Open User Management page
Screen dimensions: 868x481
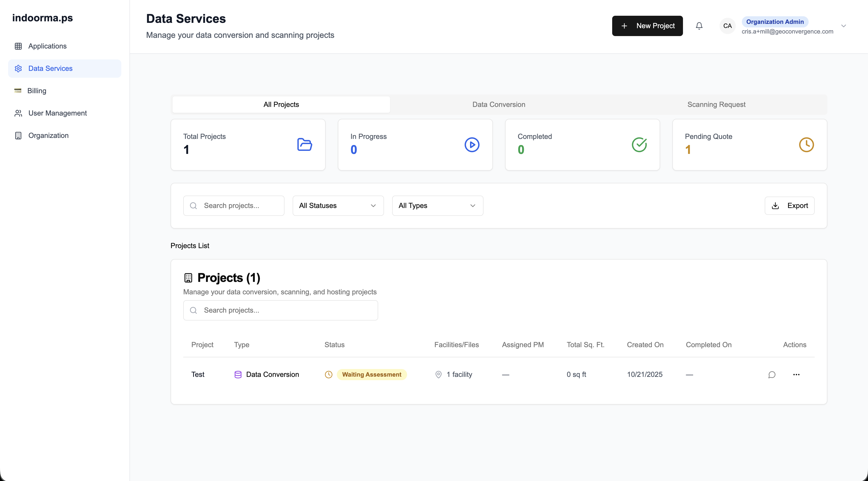pos(65,113)
